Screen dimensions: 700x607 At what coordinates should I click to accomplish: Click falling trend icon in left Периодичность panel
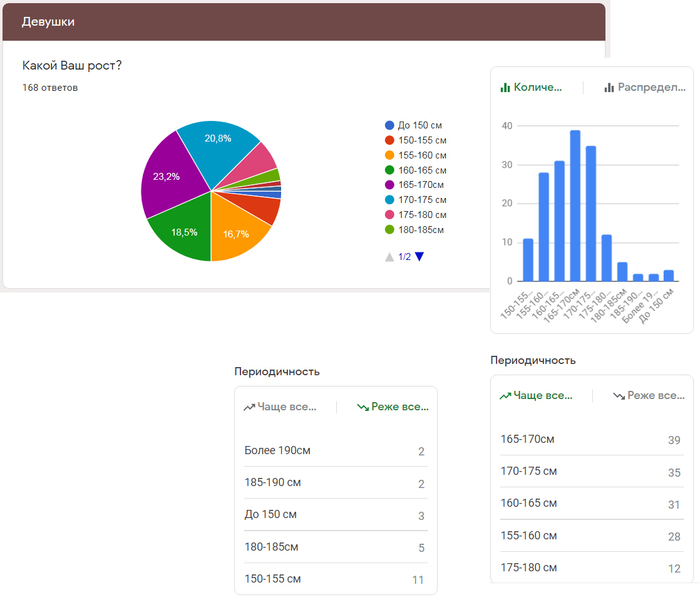coord(363,407)
